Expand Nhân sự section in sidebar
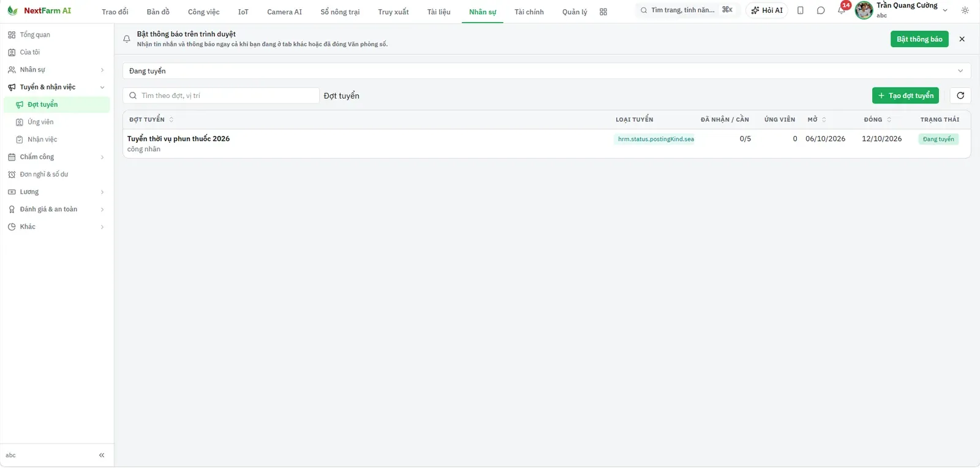 (x=56, y=70)
